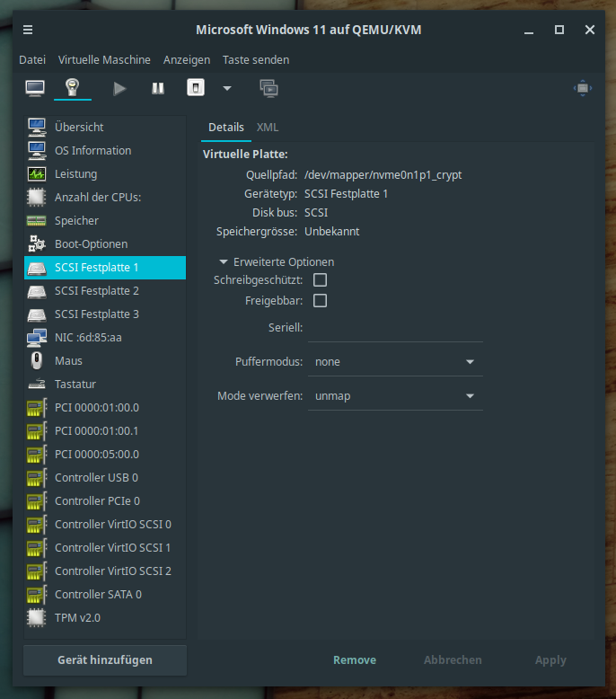The height and width of the screenshot is (699, 616).
Task: Select PCI 0000:01:00.1 device
Action: 105,431
